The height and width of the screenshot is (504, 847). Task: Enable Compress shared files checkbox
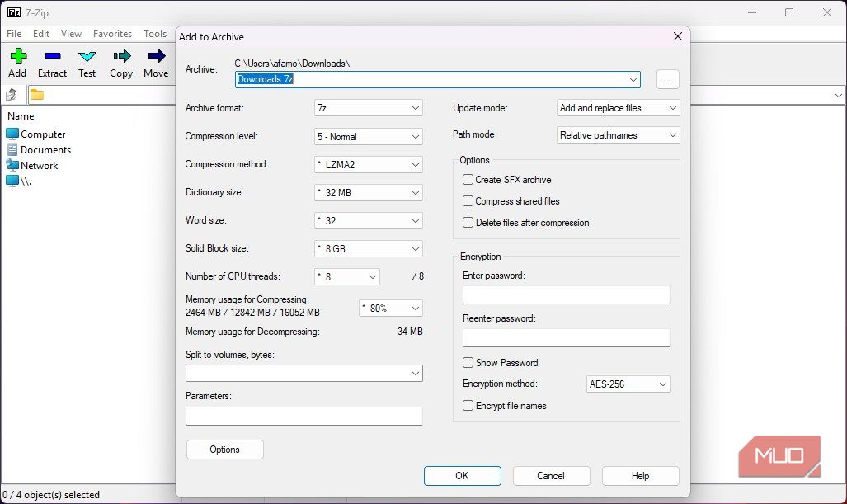[x=468, y=201]
